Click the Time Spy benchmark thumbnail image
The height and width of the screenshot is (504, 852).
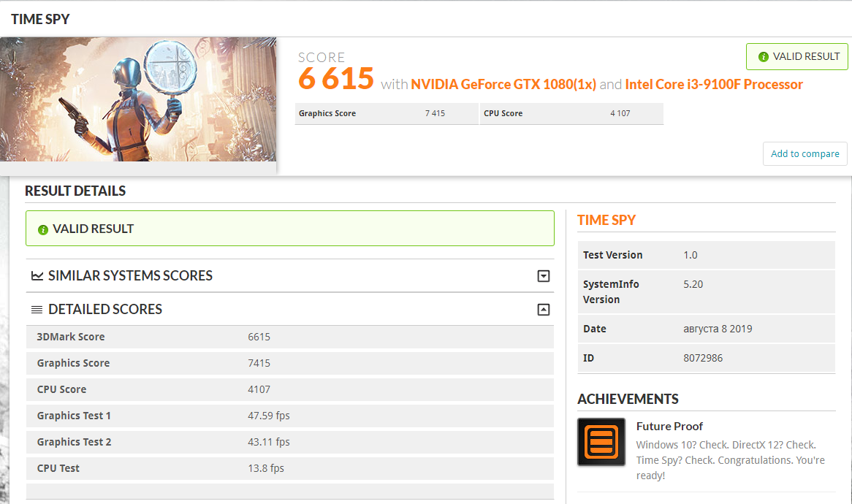click(138, 99)
